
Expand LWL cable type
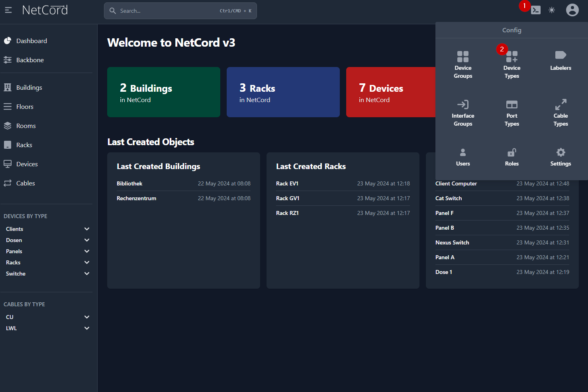(86, 328)
